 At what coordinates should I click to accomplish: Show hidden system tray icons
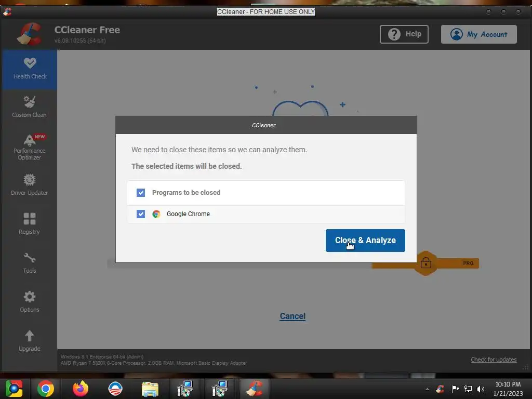click(427, 389)
